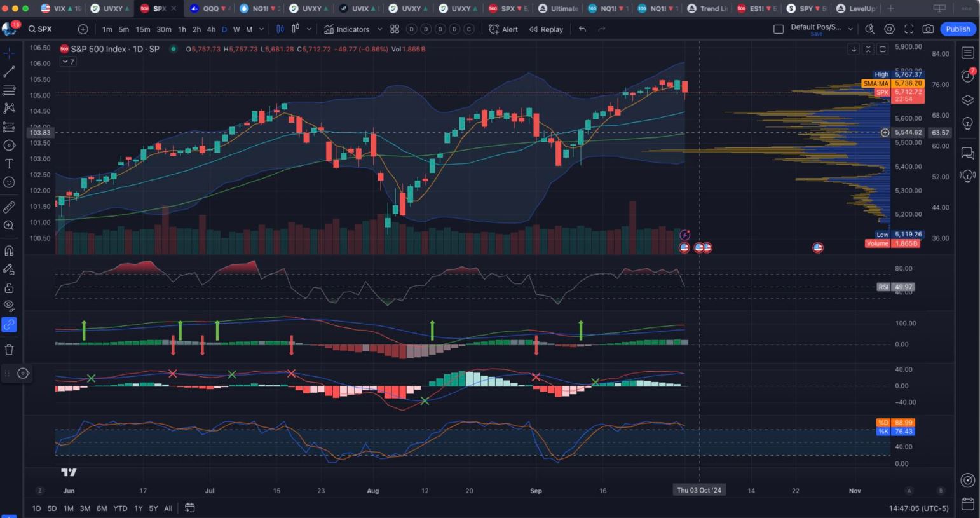Create an Alert from the toolbar
The height and width of the screenshot is (518, 980).
click(503, 29)
